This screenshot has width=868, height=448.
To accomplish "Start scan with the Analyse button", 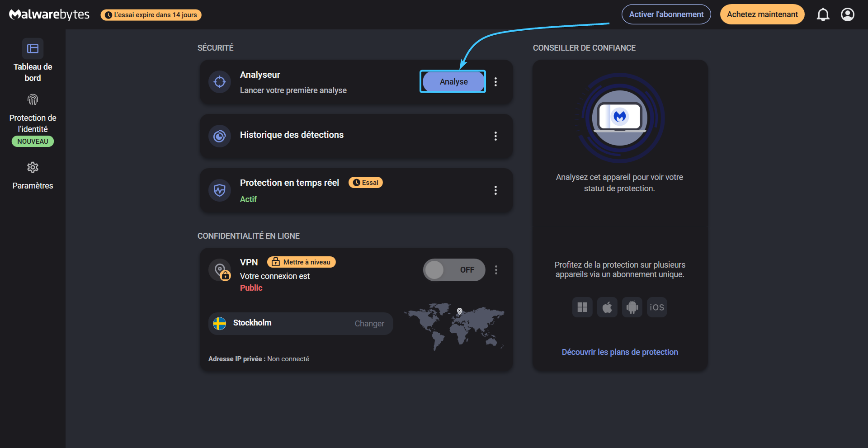I will tap(453, 82).
